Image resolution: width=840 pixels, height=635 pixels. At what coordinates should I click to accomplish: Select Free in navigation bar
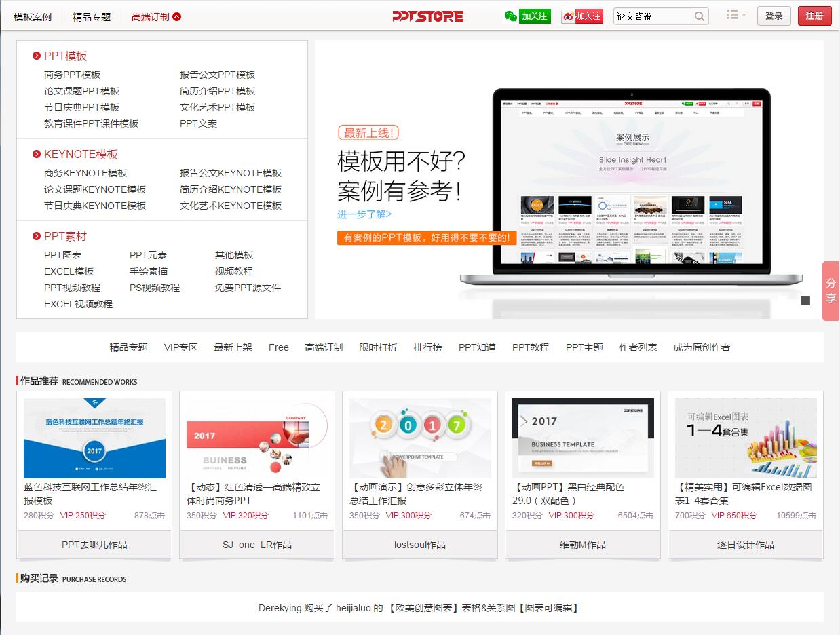pyautogui.click(x=279, y=347)
